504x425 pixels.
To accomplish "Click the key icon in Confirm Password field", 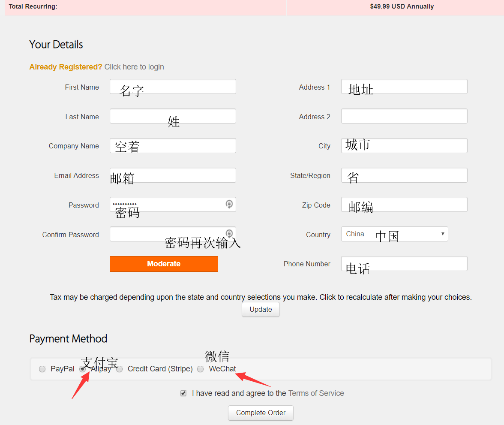I will click(x=229, y=233).
